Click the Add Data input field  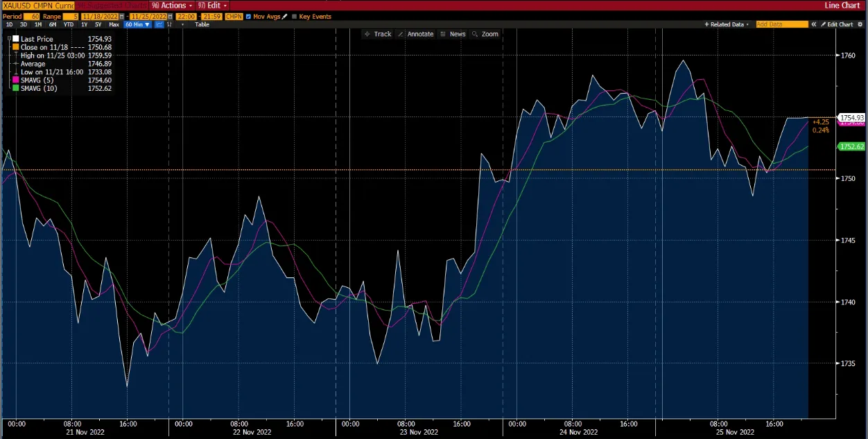click(782, 24)
